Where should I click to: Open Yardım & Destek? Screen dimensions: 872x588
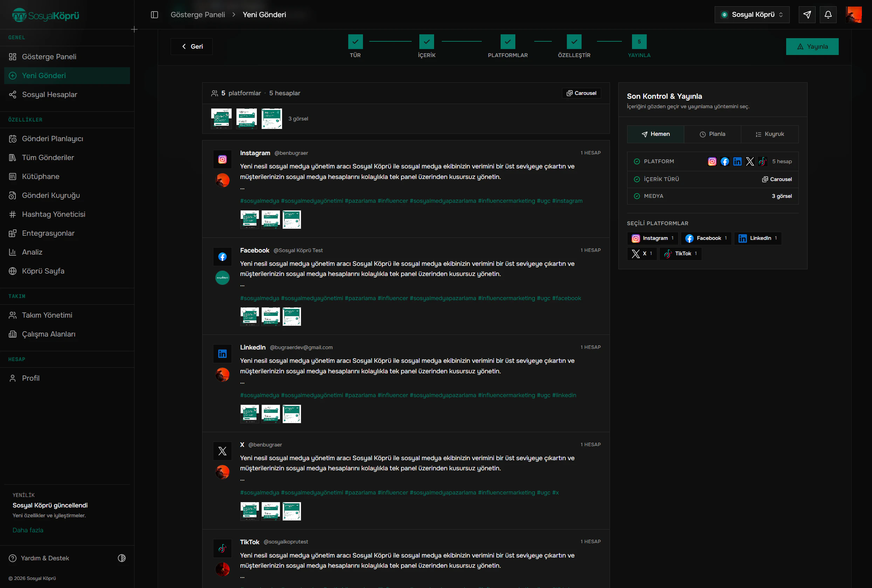39,558
